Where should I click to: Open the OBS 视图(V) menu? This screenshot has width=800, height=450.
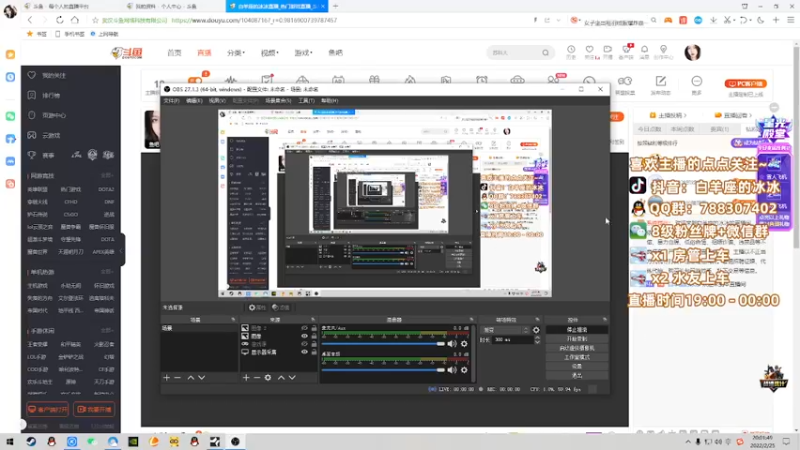pos(217,101)
